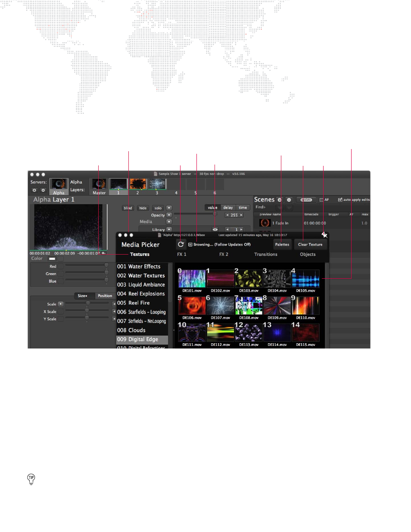Click the Opacity dot button
Image resolution: width=411 pixels, height=532 pixels.
click(169, 215)
